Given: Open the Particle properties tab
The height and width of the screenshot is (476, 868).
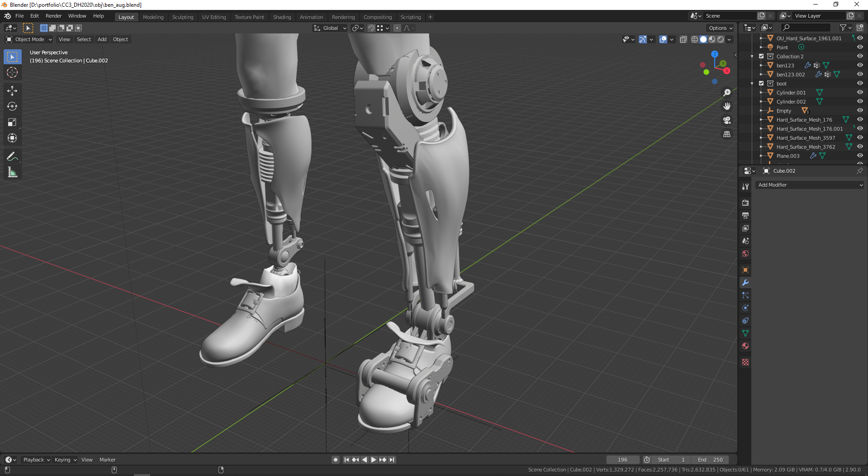Looking at the screenshot, I should point(745,295).
